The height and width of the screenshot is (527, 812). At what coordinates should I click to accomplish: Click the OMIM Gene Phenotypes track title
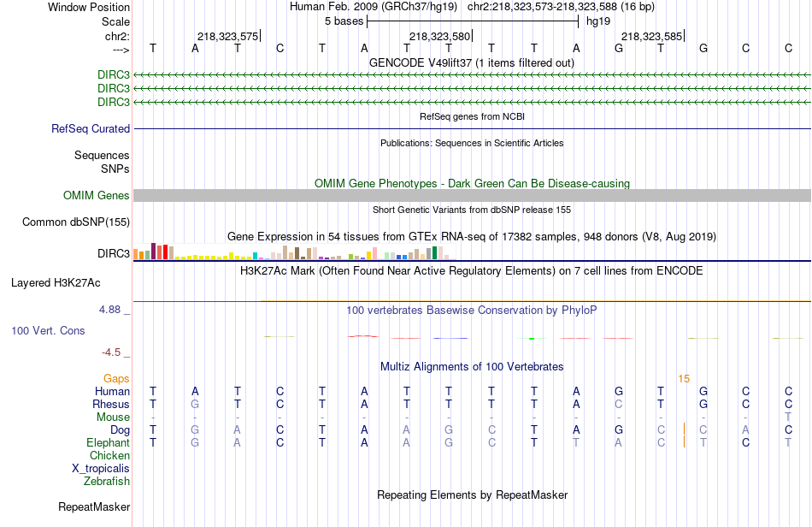point(472,183)
